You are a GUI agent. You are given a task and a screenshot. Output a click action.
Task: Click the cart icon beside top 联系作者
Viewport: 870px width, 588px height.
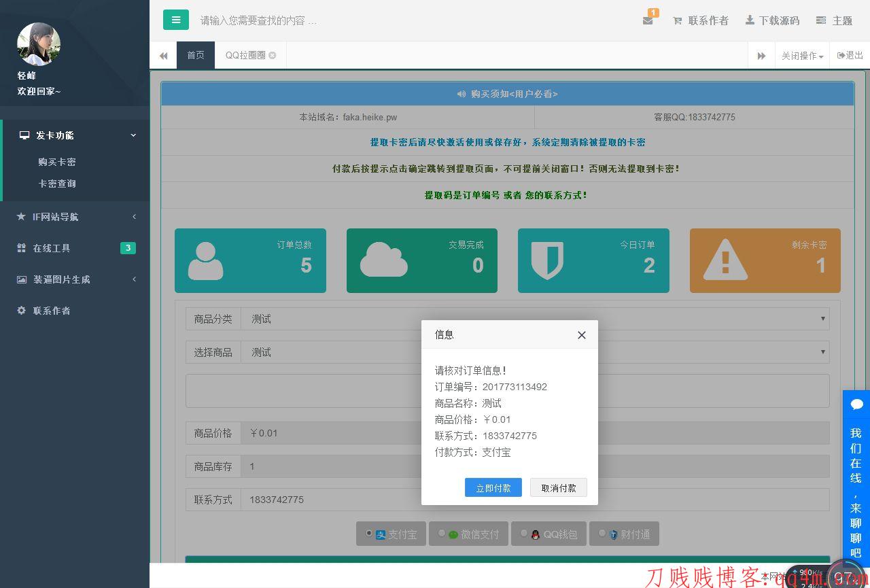[678, 20]
